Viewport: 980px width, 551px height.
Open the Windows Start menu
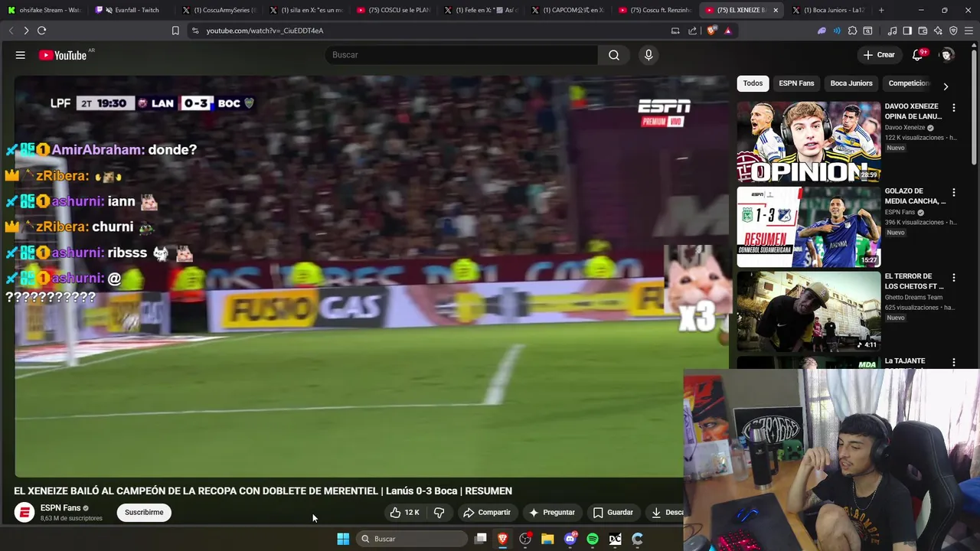tap(343, 539)
